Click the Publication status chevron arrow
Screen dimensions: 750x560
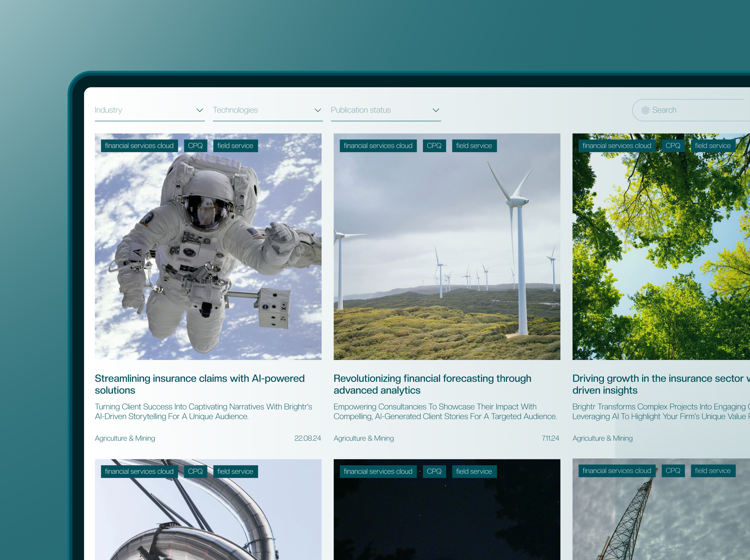(436, 110)
